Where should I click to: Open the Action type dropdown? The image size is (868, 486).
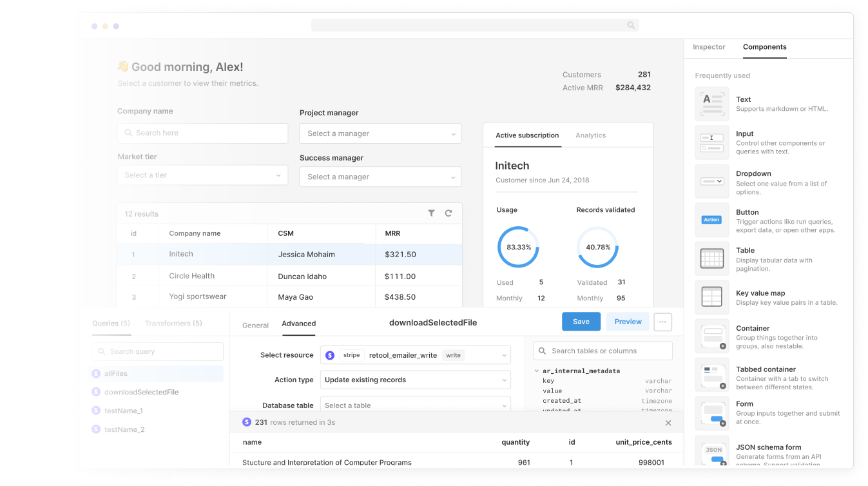click(x=416, y=380)
